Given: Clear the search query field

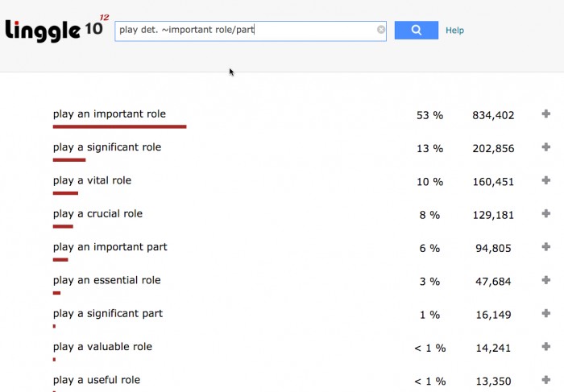Looking at the screenshot, I should point(381,31).
